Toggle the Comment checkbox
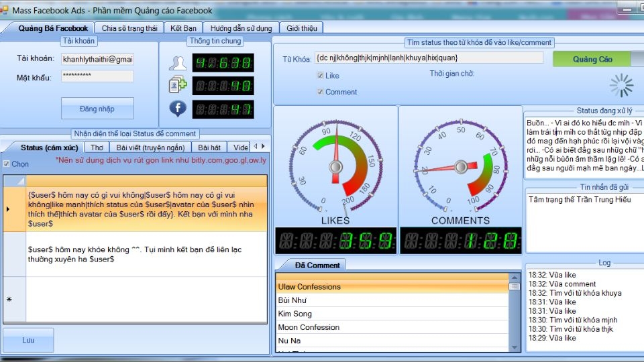Image resolution: width=644 pixels, height=362 pixels. (x=321, y=92)
